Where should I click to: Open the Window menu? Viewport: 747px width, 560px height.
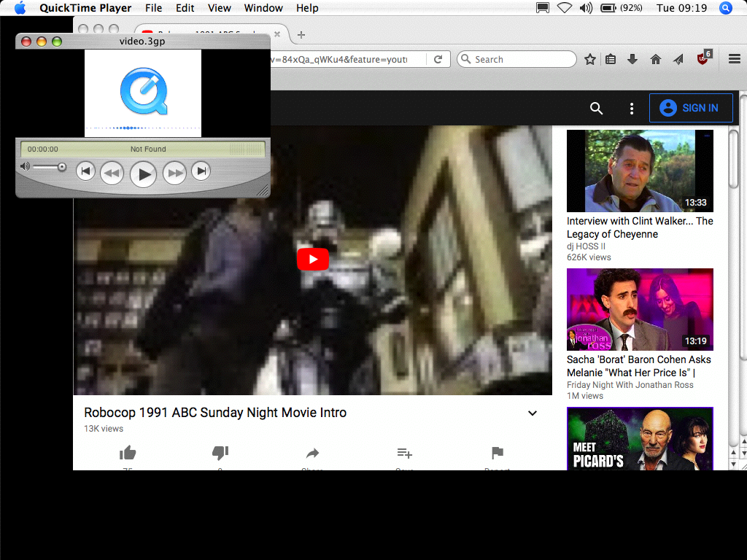click(263, 8)
